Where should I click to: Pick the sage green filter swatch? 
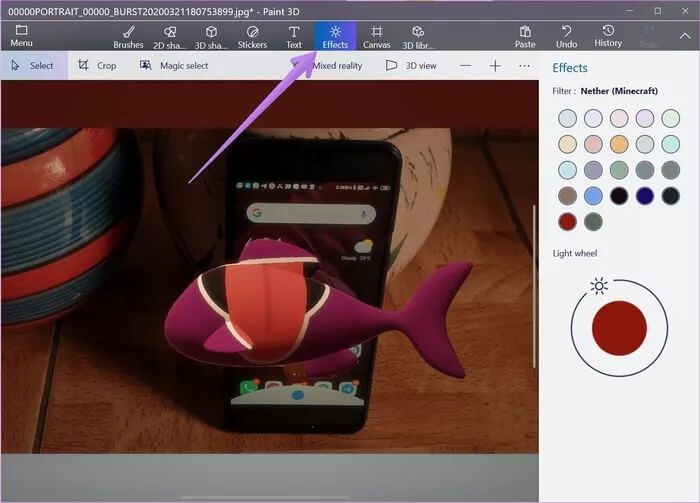coord(619,170)
